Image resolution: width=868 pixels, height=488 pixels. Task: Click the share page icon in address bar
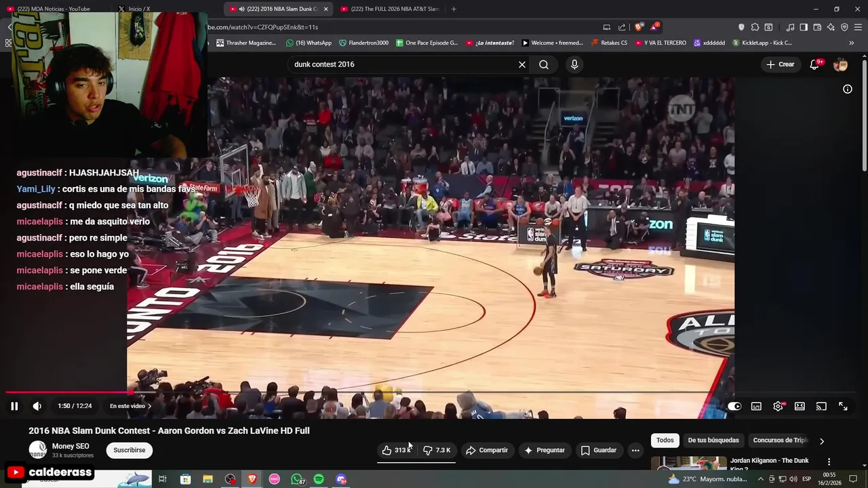coord(622,27)
